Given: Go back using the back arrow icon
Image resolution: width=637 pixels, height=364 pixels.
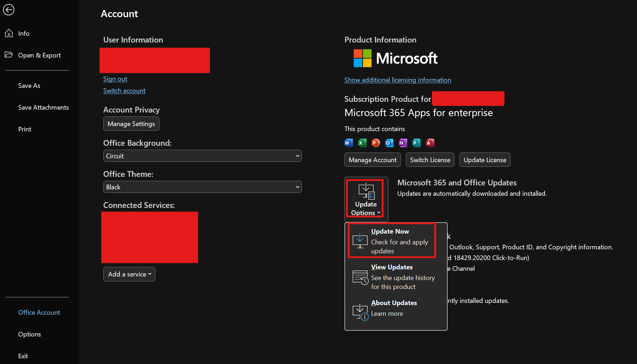Looking at the screenshot, I should [9, 10].
